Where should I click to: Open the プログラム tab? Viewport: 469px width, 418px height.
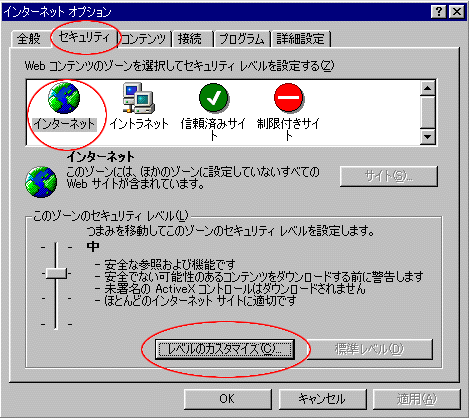242,39
